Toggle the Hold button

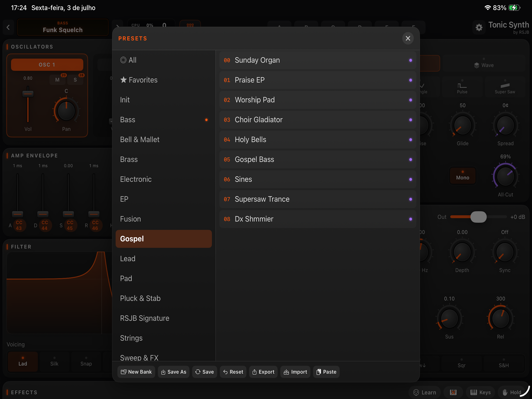(512, 392)
